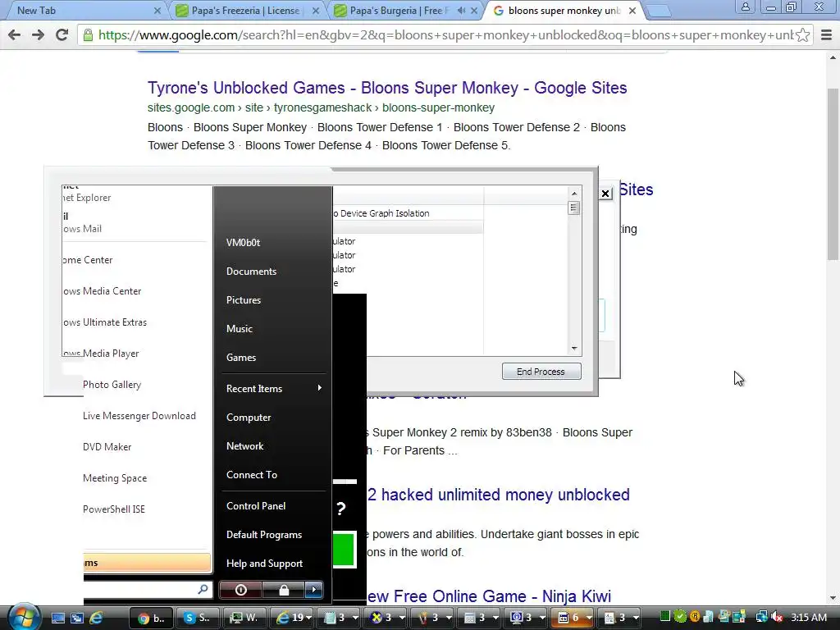Click the End Process button

(x=541, y=372)
